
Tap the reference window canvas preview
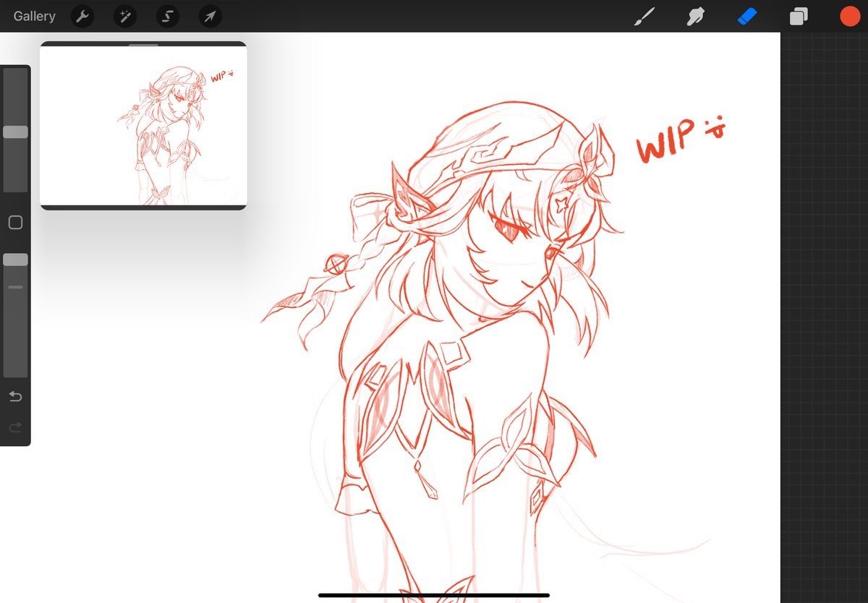143,126
